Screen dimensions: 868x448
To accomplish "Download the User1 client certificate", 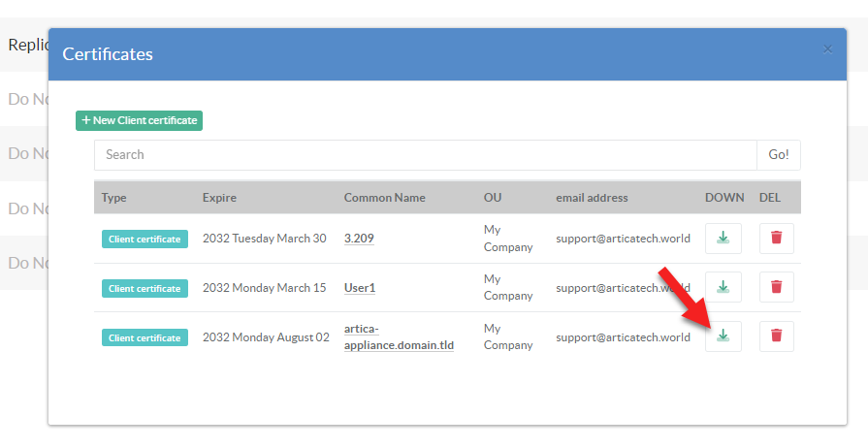I will (x=723, y=287).
